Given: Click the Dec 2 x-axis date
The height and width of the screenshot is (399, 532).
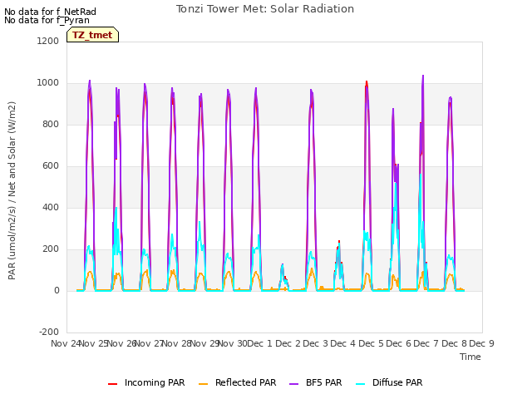Looking at the screenshot, I should click(288, 343).
